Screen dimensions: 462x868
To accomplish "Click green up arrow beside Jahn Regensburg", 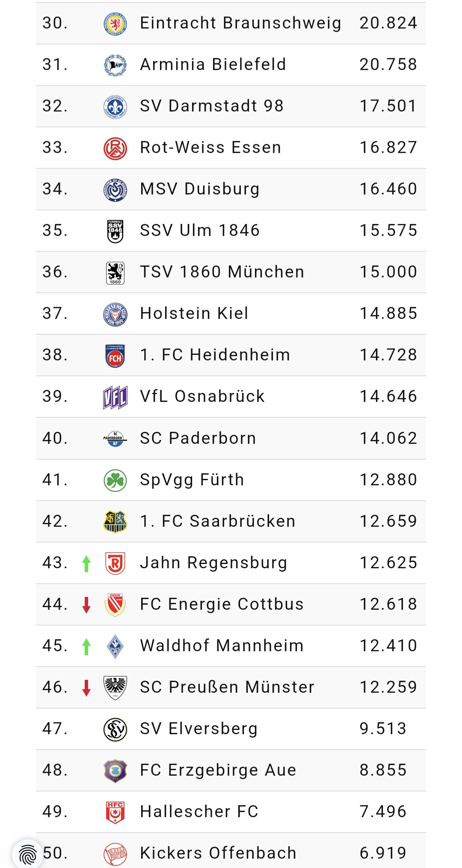I will click(86, 564).
